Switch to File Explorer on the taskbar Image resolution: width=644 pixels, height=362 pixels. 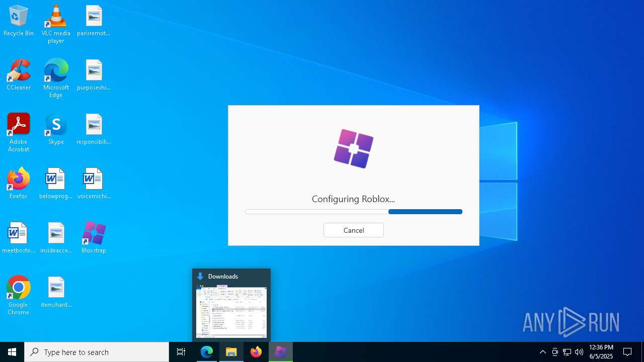[x=231, y=352]
